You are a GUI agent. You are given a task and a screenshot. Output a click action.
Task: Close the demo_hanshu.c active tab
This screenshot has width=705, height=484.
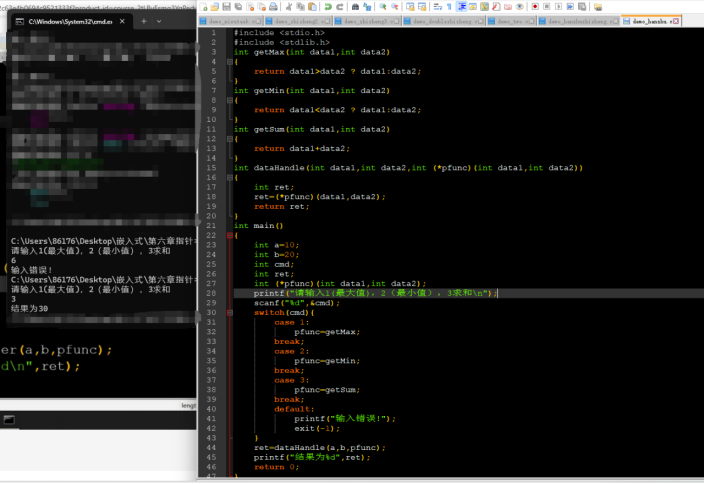[x=676, y=21]
